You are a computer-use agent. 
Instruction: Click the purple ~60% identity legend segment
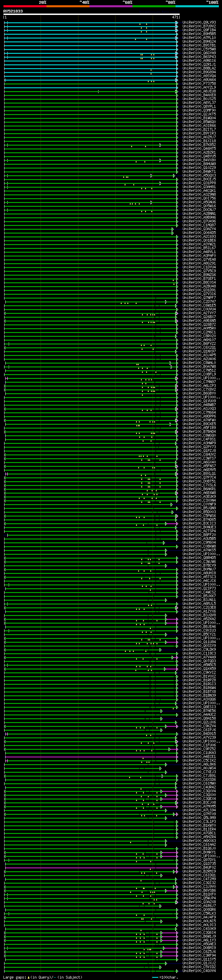(x=111, y=6)
